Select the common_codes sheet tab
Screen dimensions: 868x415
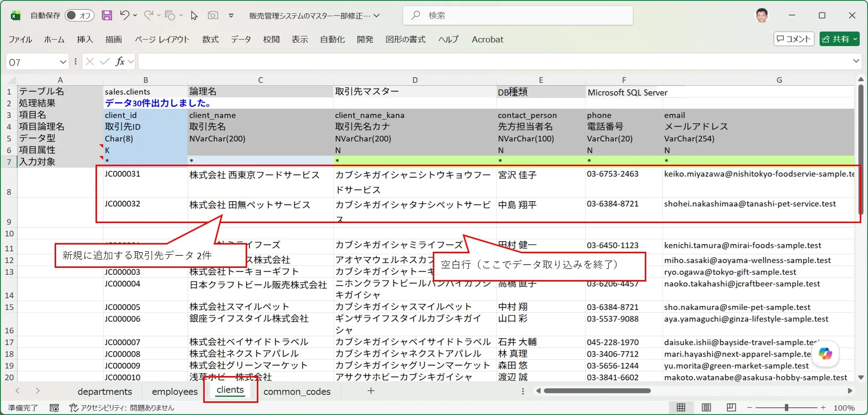(297, 392)
